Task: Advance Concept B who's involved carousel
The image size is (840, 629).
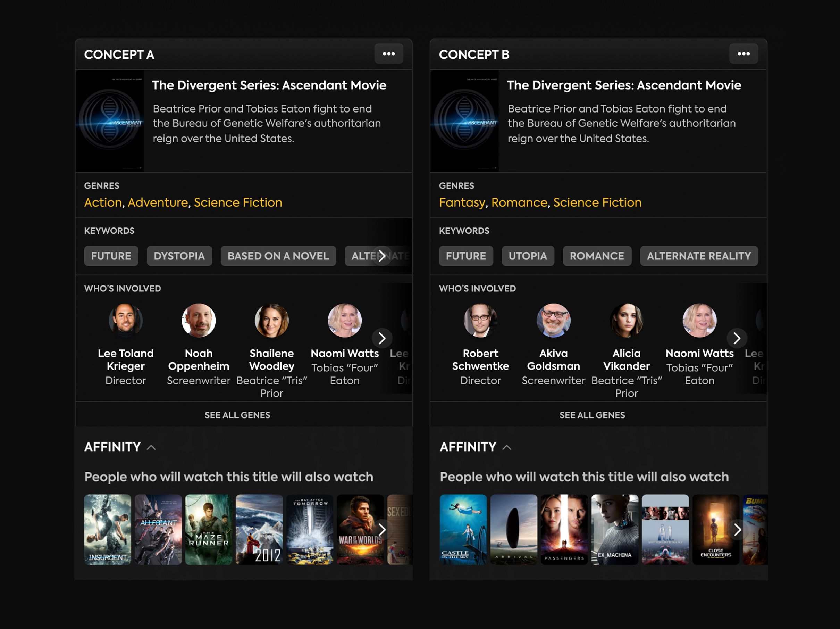Action: (737, 338)
